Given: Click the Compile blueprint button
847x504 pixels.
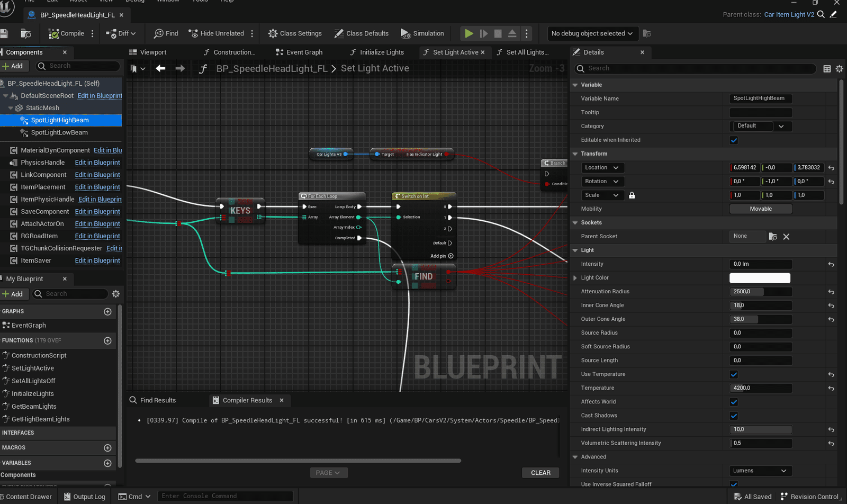Looking at the screenshot, I should [x=66, y=33].
